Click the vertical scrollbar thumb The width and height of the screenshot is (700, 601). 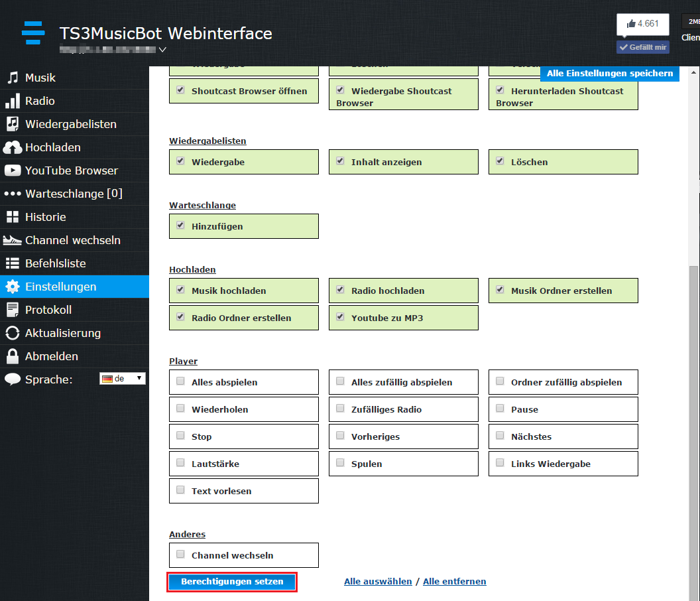[x=693, y=433]
